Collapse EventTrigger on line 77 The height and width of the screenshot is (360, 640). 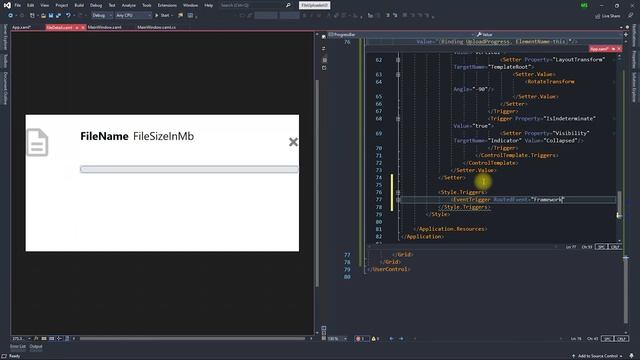(x=398, y=200)
